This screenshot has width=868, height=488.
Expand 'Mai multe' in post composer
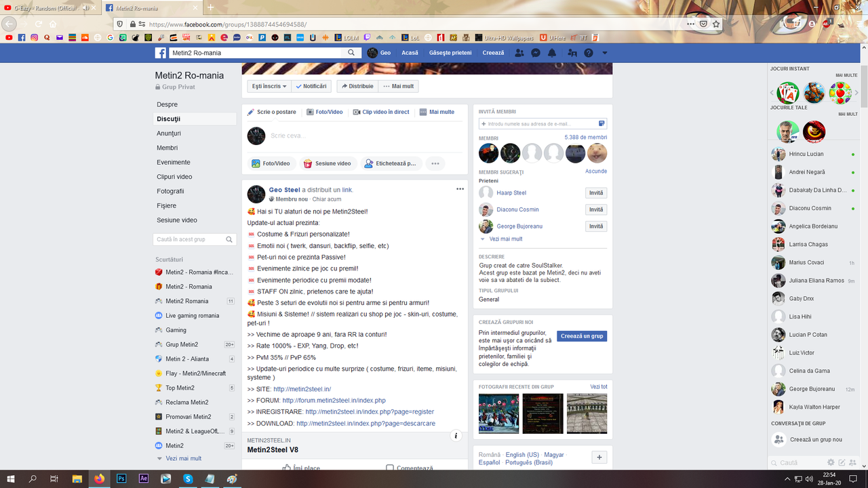pyautogui.click(x=437, y=112)
